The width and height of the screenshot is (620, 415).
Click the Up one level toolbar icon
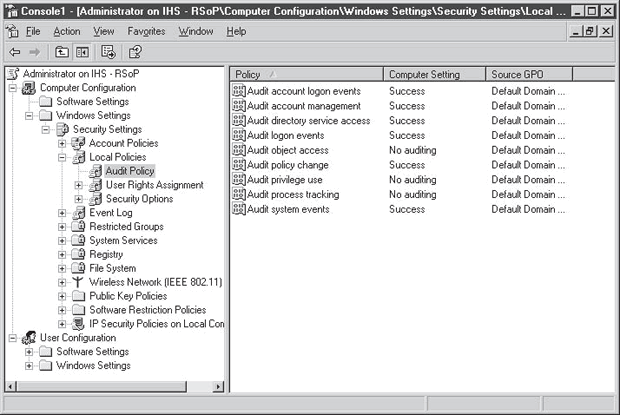pyautogui.click(x=62, y=52)
